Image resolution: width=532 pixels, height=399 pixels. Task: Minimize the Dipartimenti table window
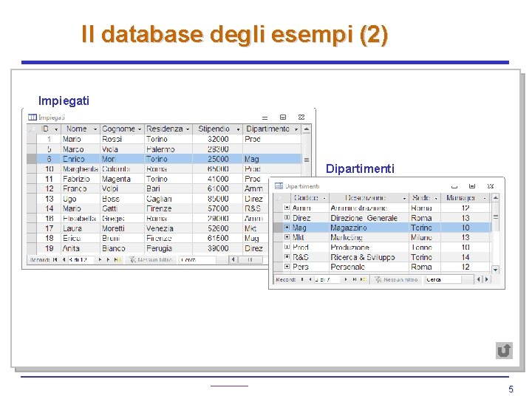pos(454,186)
